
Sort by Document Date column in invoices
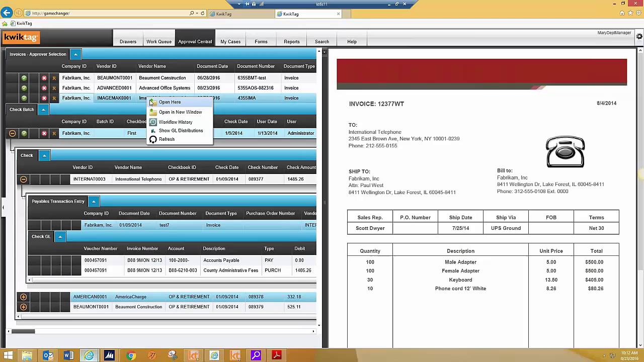[212, 66]
